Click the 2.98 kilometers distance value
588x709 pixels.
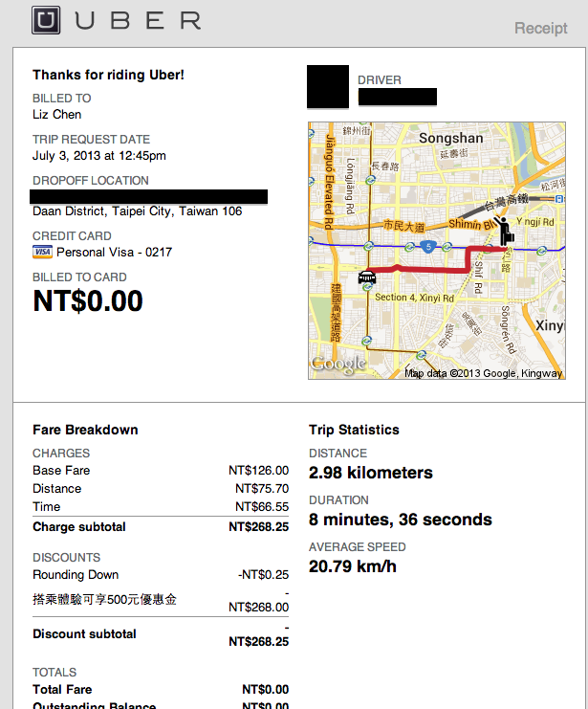tap(371, 473)
